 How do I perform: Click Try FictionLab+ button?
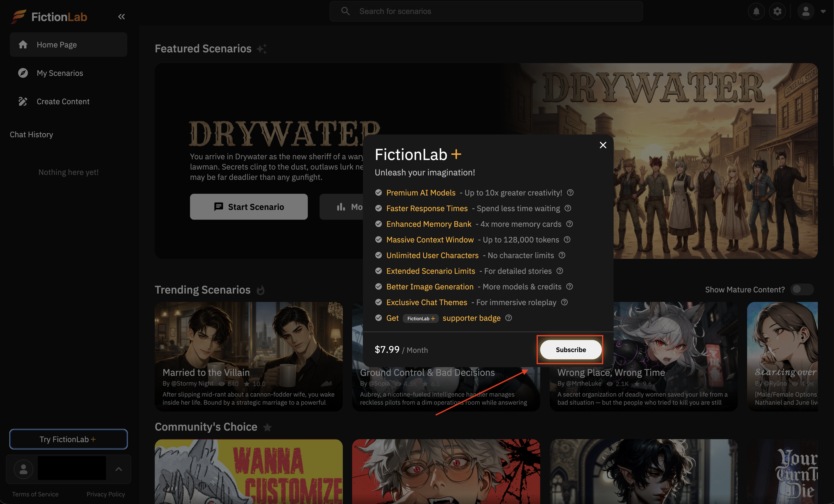tap(68, 439)
